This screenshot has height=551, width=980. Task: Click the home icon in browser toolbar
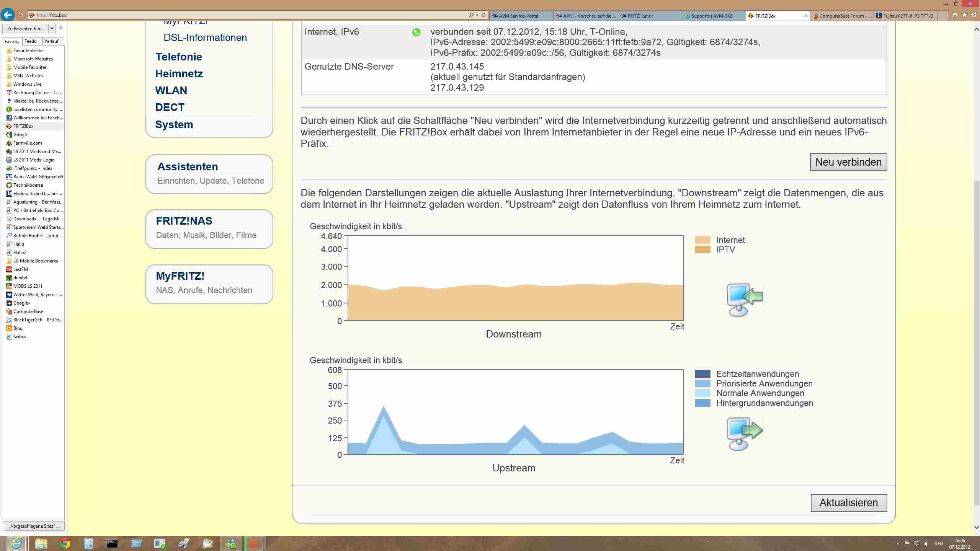[x=955, y=15]
